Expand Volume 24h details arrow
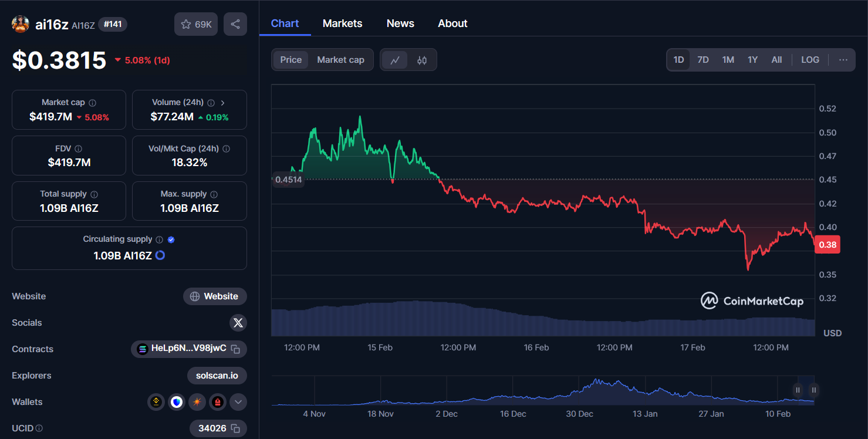This screenshot has height=439, width=868. pos(222,102)
